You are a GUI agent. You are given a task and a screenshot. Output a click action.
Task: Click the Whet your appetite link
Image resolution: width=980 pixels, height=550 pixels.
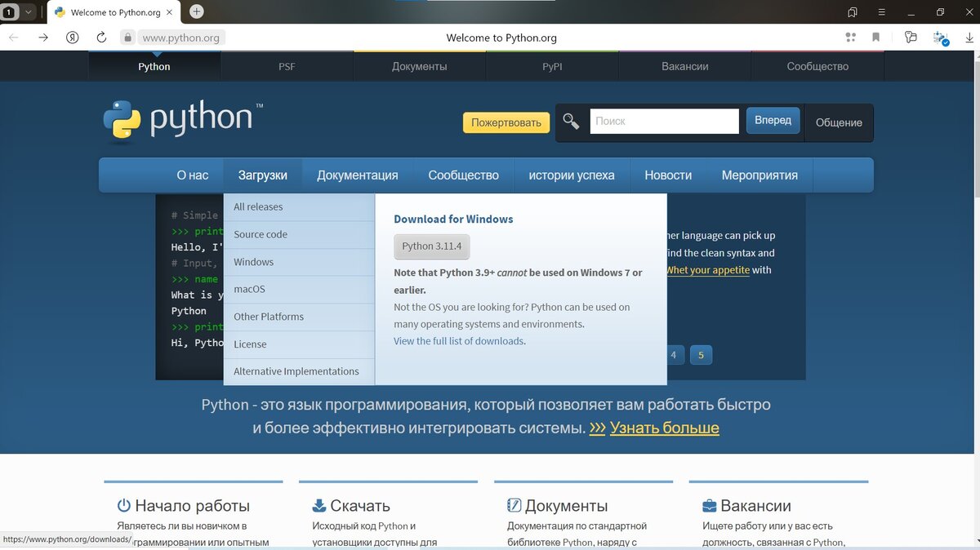708,270
